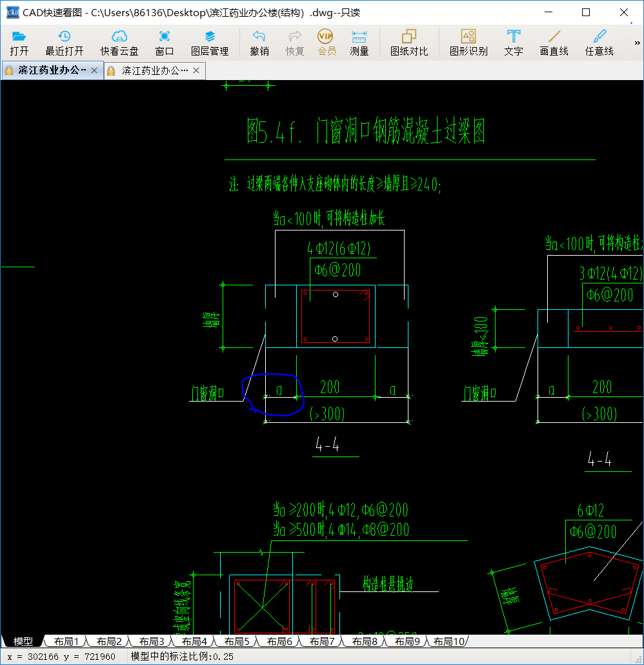This screenshot has width=644, height=665.
Task: Click the 墙厚<100 dimension label
Action: (480, 336)
